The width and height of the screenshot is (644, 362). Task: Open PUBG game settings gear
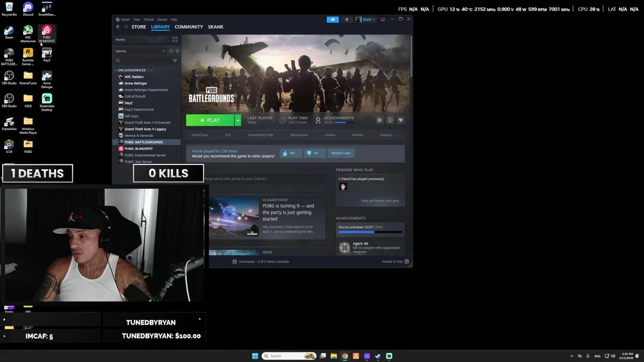(x=379, y=120)
